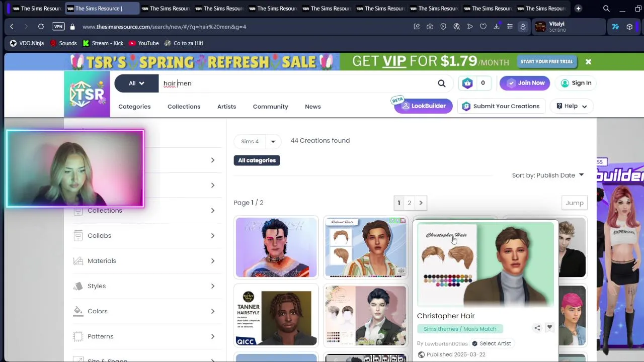The height and width of the screenshot is (362, 644).
Task: Open the Sims 4 game selector dropdown arrow
Action: 273,141
